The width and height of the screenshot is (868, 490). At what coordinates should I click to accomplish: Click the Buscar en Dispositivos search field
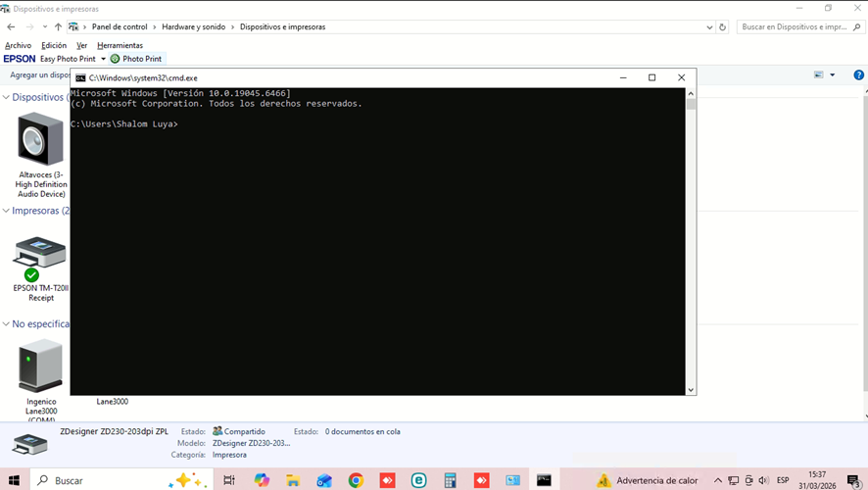coord(794,27)
